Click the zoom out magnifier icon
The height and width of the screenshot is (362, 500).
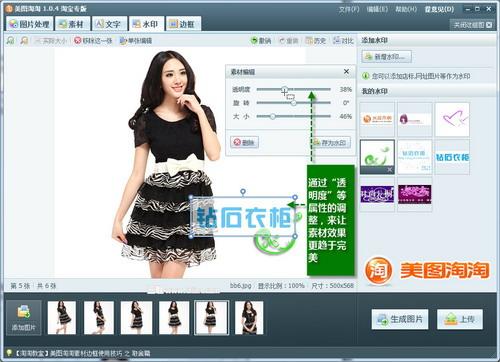point(24,41)
